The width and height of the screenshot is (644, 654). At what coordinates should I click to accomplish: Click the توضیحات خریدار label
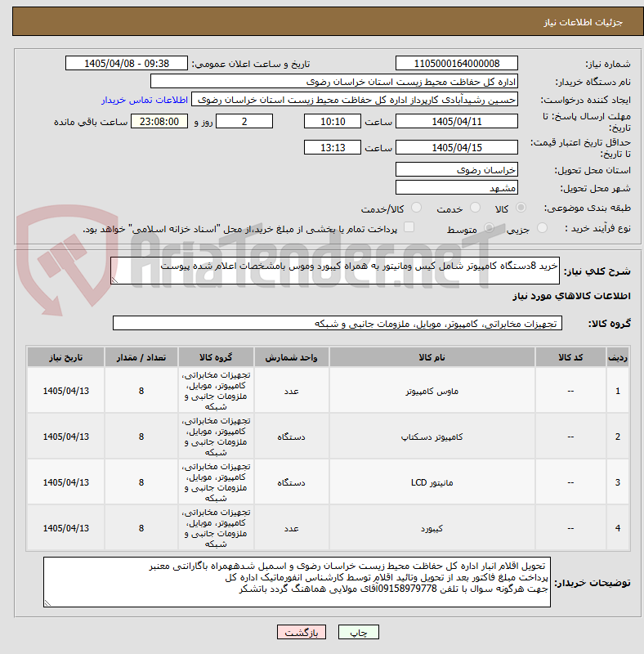(592, 582)
